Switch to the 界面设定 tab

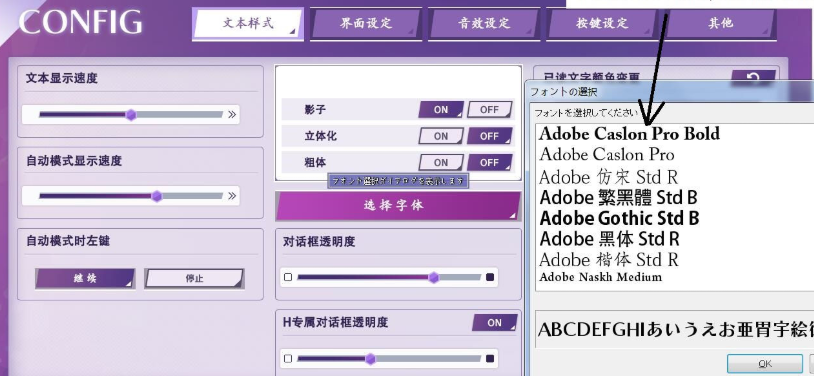(366, 24)
